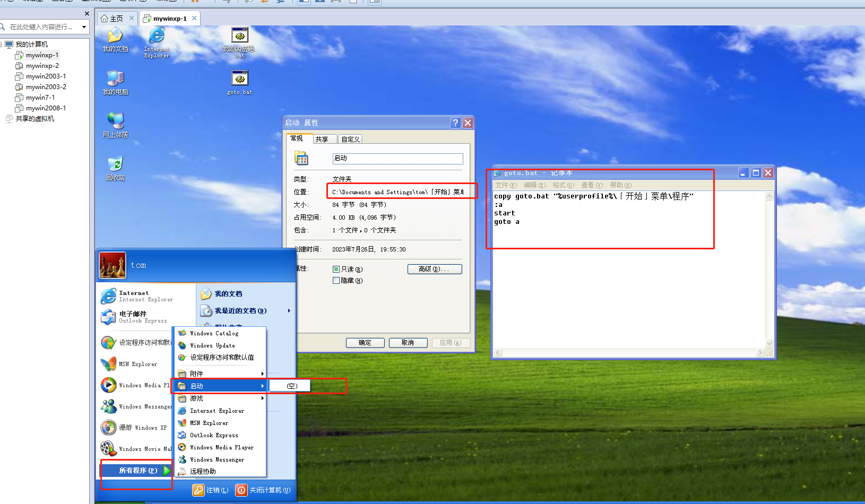Switch to the 自定义 tab in properties
This screenshot has height=504, width=865.
point(350,139)
